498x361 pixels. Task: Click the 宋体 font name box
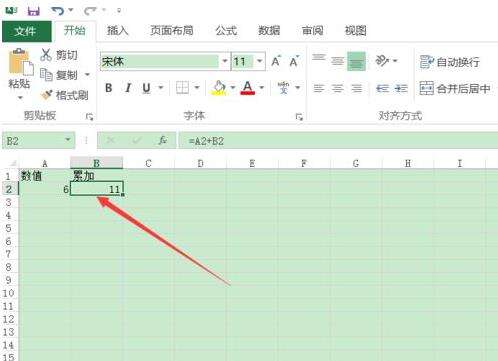pyautogui.click(x=159, y=61)
